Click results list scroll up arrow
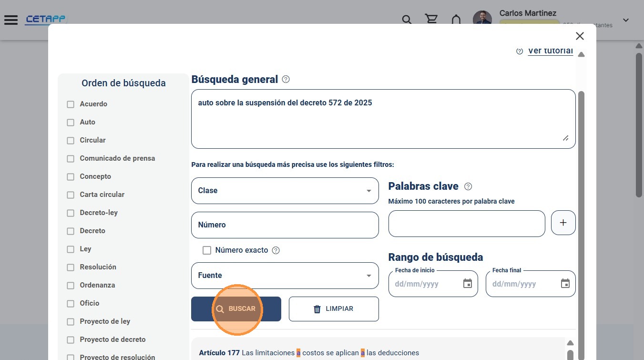The image size is (644, 360). pos(570,343)
